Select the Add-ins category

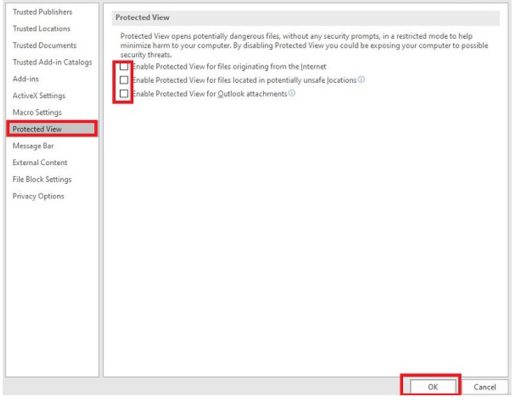point(26,79)
